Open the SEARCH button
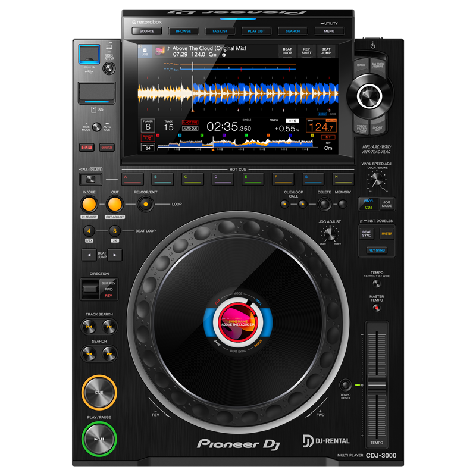This screenshot has height=476, width=476. click(x=293, y=31)
